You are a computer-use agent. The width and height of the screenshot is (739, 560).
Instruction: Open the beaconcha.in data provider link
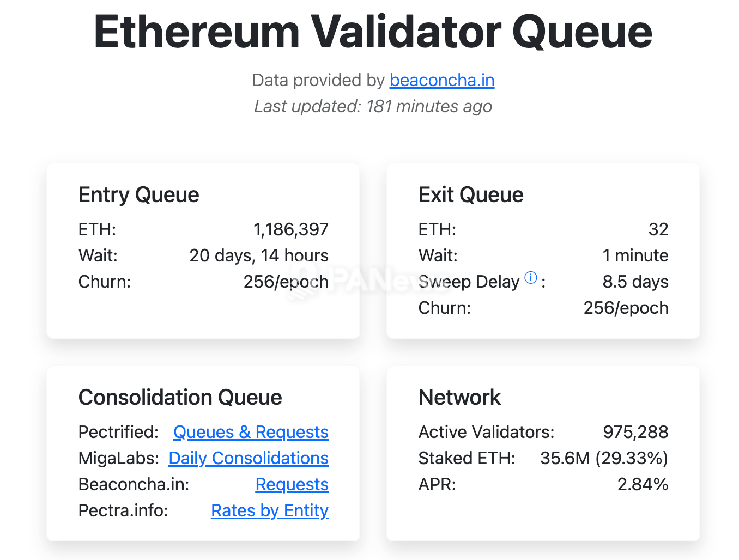pyautogui.click(x=441, y=80)
